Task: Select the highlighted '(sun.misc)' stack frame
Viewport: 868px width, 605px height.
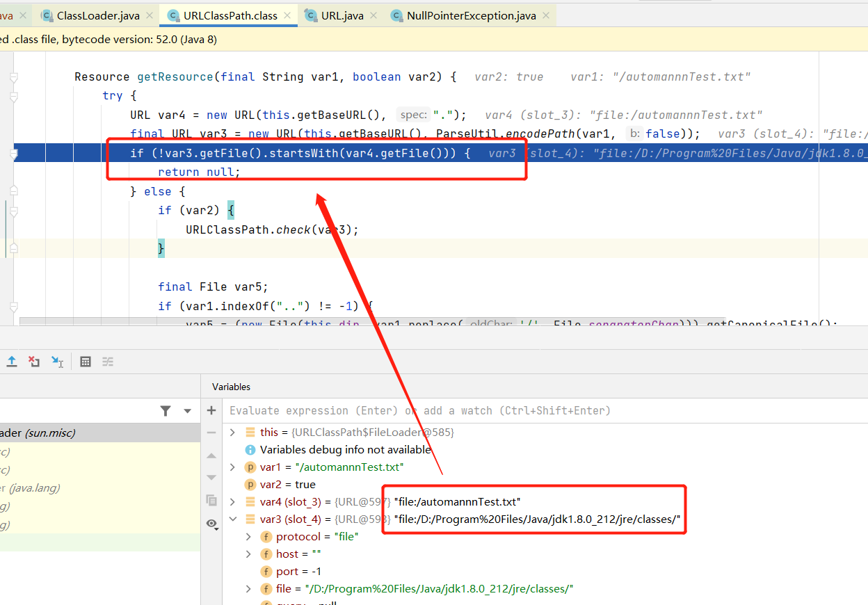Action: [x=99, y=433]
